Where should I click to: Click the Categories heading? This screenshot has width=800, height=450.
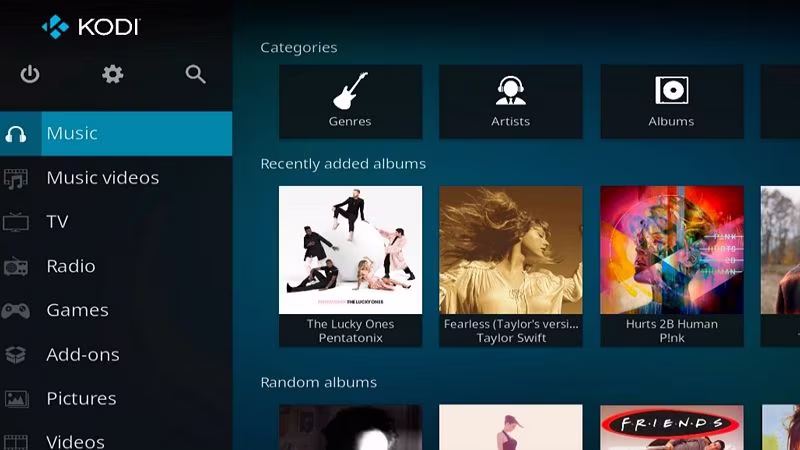tap(298, 47)
